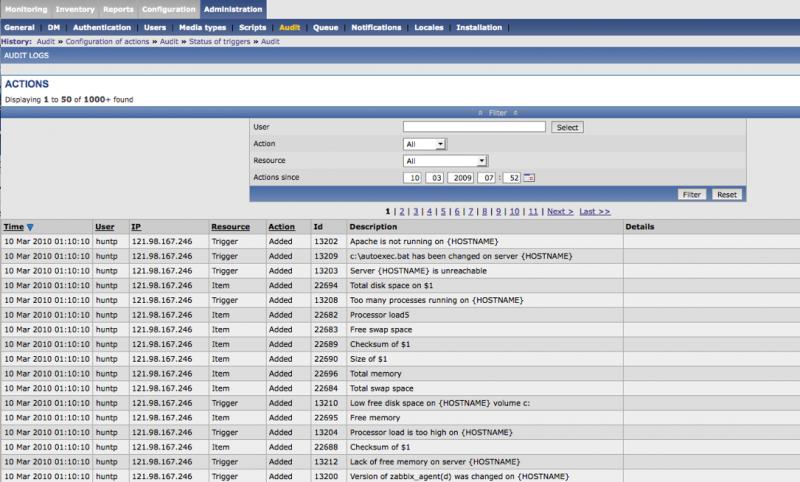This screenshot has height=482, width=800.
Task: Open the Action dropdown
Action: (425, 144)
